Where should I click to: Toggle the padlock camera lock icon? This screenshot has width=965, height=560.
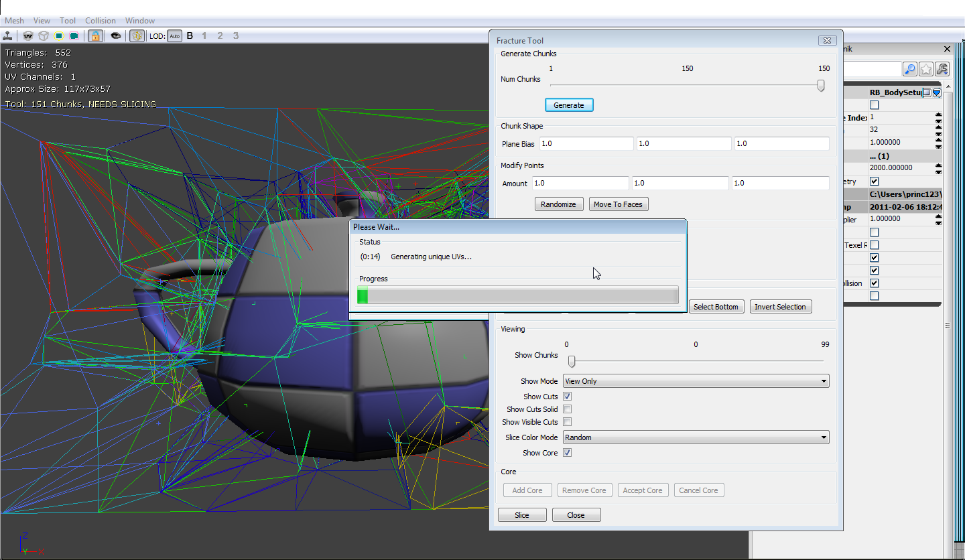coord(95,36)
